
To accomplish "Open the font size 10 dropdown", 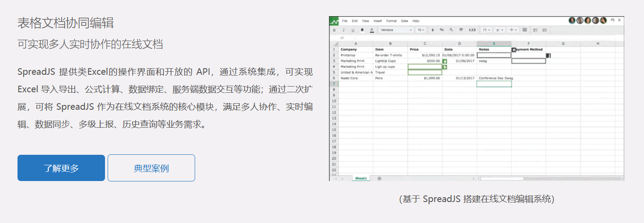I will [x=421, y=30].
